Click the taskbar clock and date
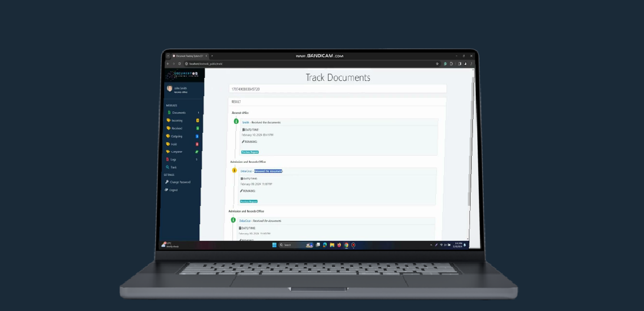644x311 pixels. 458,245
